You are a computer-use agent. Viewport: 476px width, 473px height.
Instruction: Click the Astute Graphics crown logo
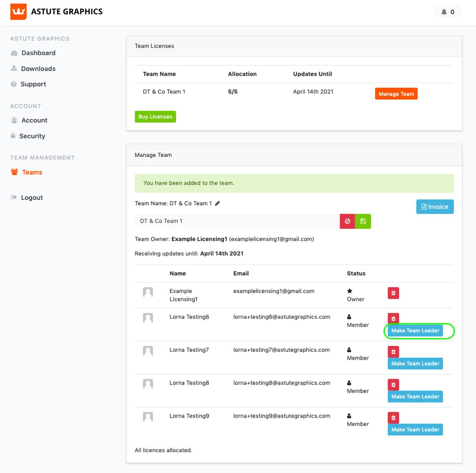pos(18,12)
